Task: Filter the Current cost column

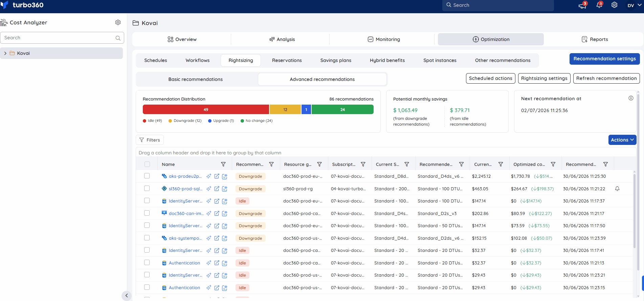Action: pos(501,164)
